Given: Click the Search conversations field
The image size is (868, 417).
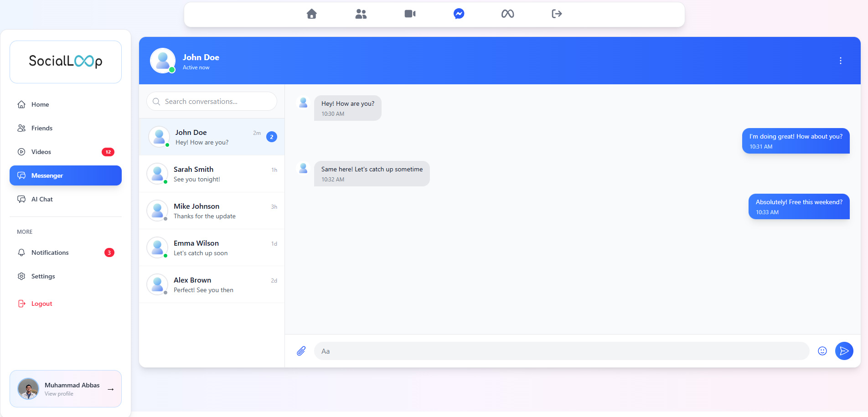Looking at the screenshot, I should (x=212, y=101).
